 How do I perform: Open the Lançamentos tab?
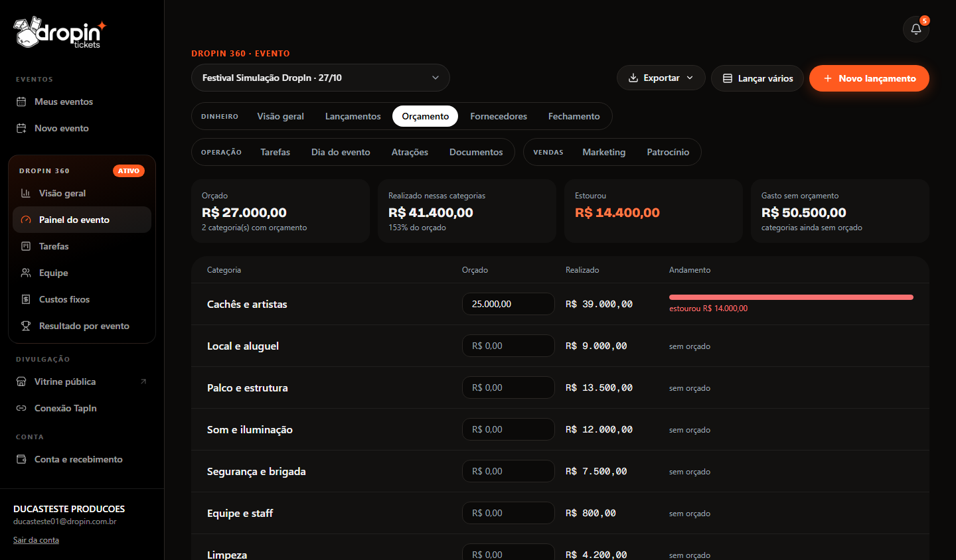coord(353,116)
